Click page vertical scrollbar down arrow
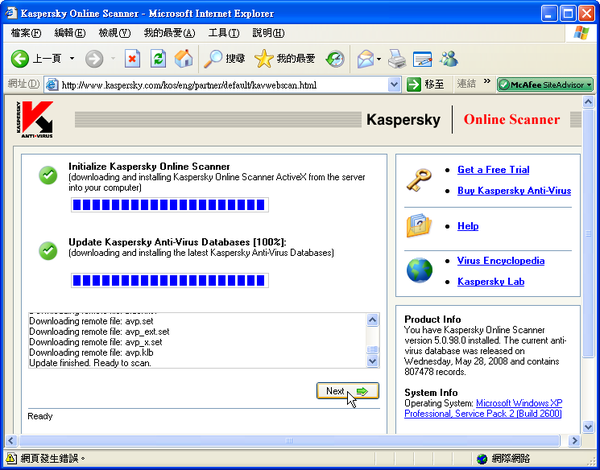The image size is (600, 470). click(x=588, y=427)
